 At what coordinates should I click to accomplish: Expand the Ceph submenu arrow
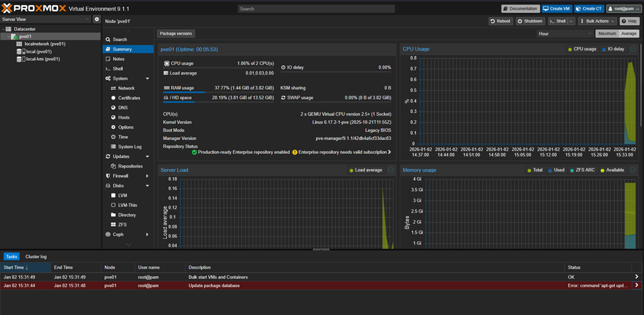147,234
